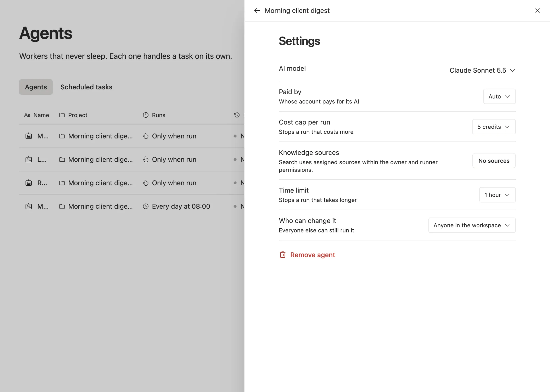550x392 pixels.
Task: Click the hand icon in the L... row
Action: 146,160
